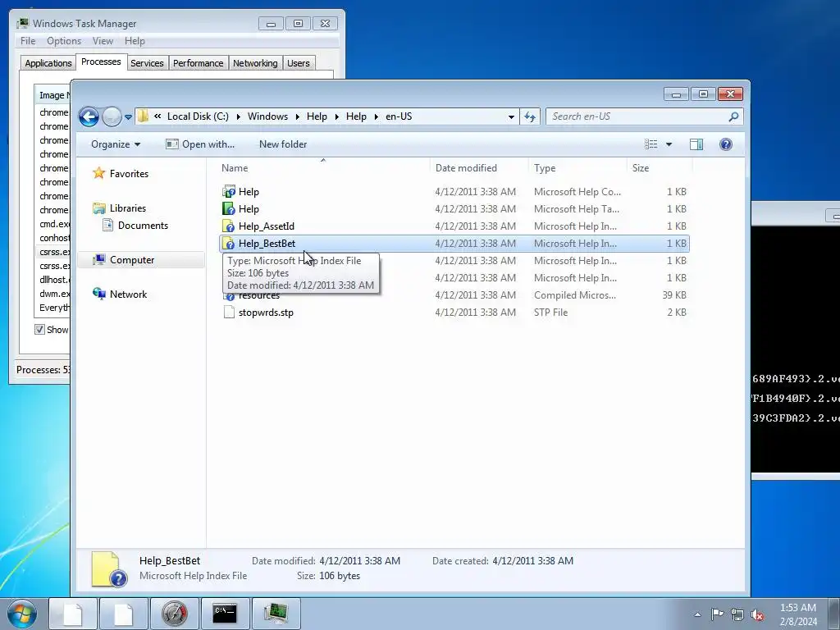
Task: Switch to the Users tab
Action: 298,63
